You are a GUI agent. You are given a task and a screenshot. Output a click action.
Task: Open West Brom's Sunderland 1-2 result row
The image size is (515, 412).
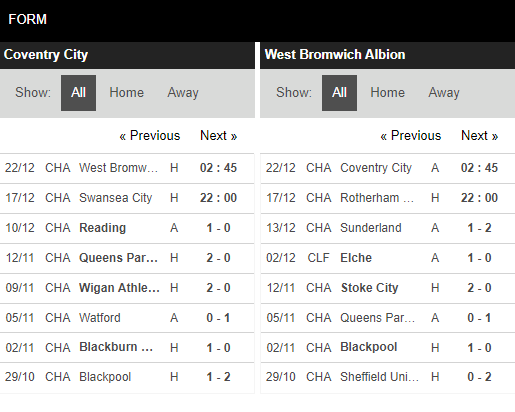point(388,228)
